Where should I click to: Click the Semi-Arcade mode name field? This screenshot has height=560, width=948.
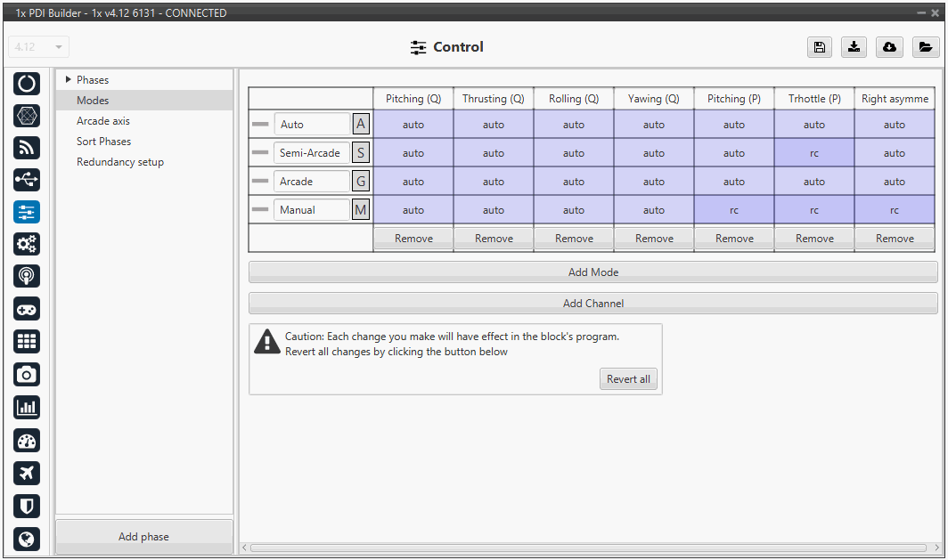tap(311, 153)
